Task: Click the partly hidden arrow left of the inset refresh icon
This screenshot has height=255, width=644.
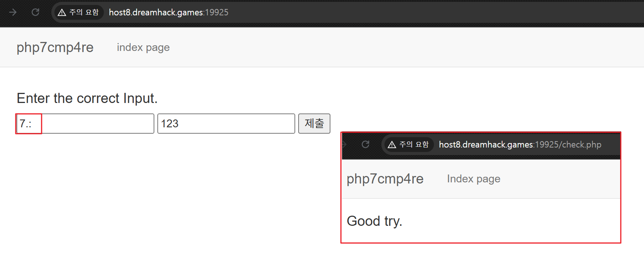Action: point(344,145)
